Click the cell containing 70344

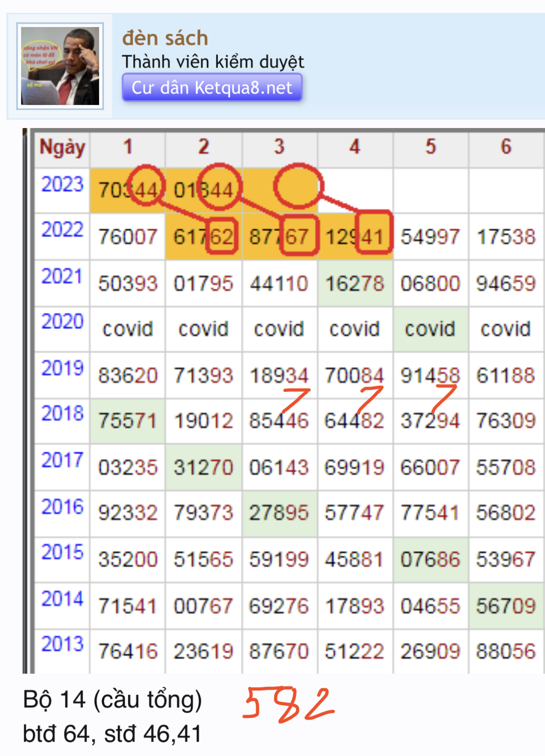click(x=128, y=190)
